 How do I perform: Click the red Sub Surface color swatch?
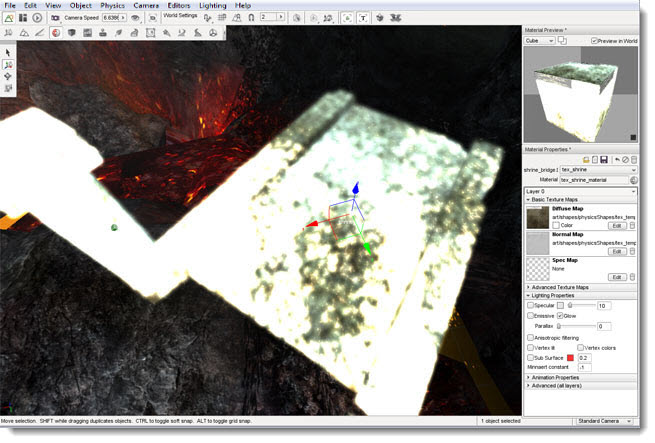(571, 357)
